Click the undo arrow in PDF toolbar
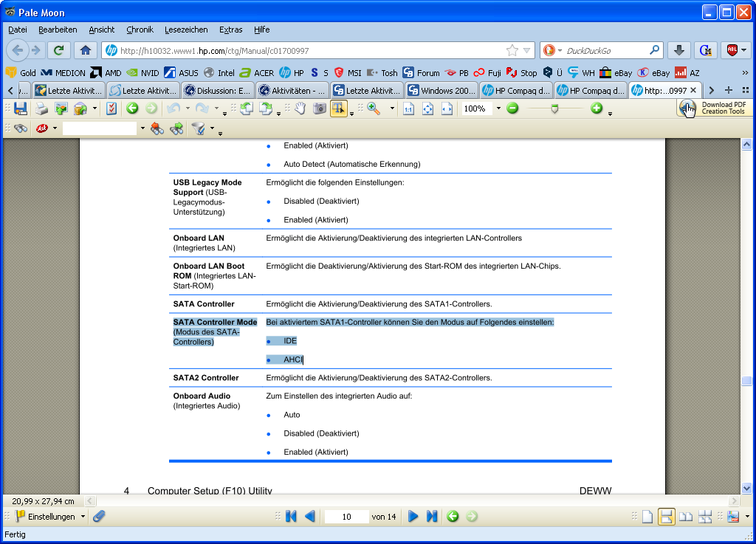 tap(173, 109)
